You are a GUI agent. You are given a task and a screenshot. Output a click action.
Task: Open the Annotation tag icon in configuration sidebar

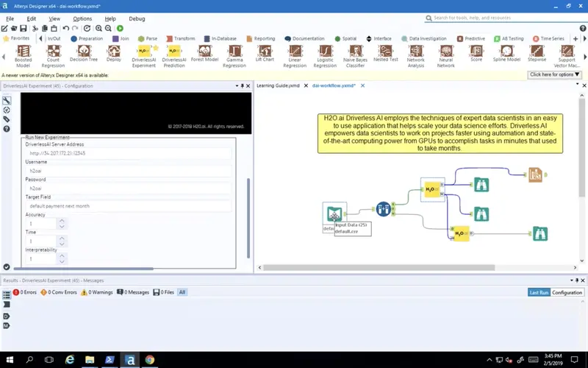tap(7, 119)
